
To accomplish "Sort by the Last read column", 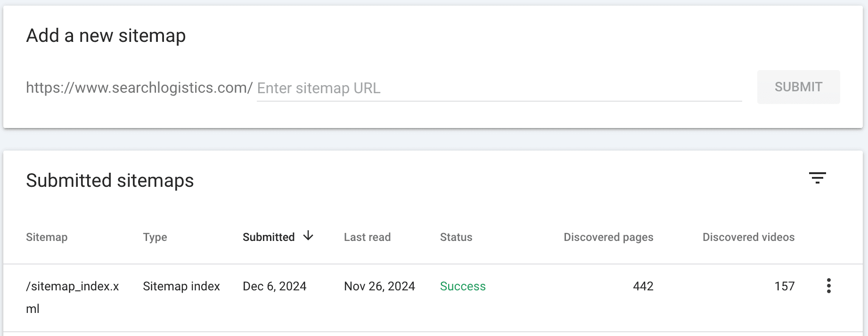I will [x=367, y=237].
